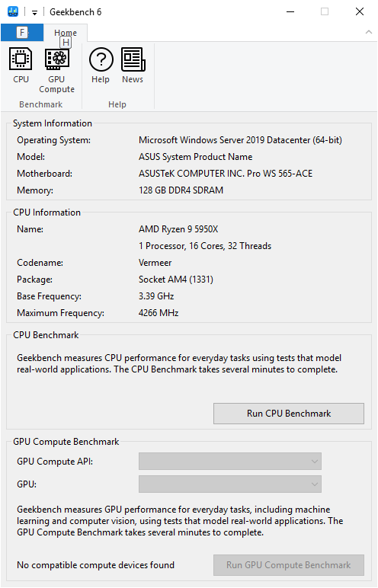Click the Run CPU Benchmark button
The height and width of the screenshot is (588, 378).
(x=289, y=414)
